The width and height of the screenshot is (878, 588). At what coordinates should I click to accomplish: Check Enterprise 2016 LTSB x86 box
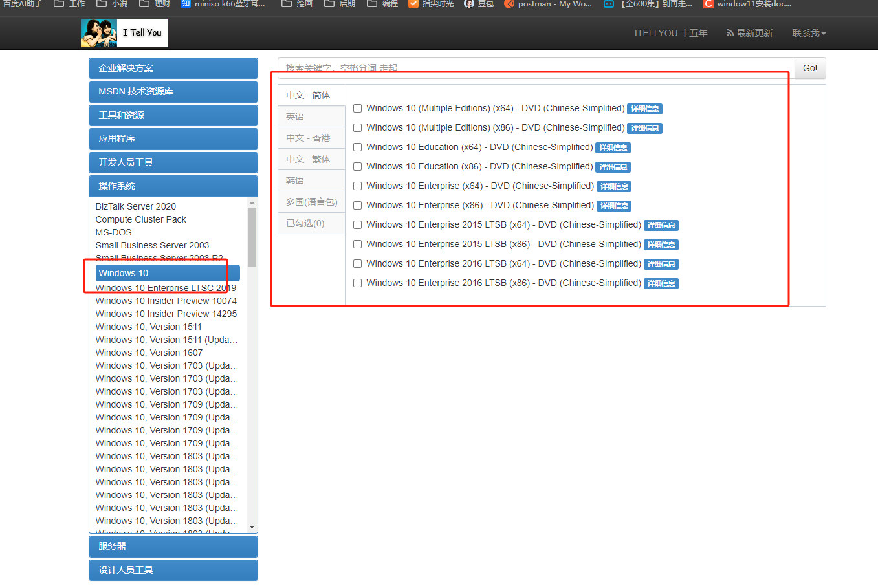(357, 283)
